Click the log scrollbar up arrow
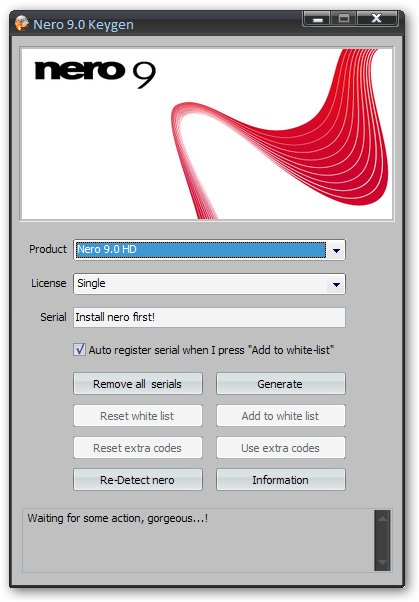Screen dimensions: 419x602 (x=382, y=519)
